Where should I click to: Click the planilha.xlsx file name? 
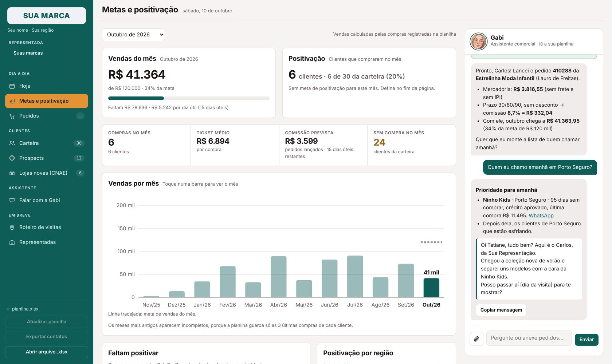25,309
